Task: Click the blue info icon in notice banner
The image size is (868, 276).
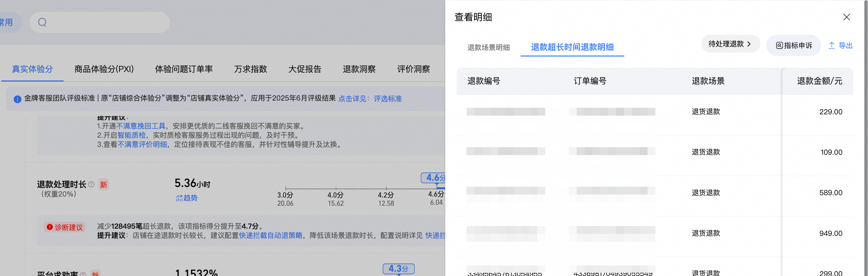Action: (17, 99)
